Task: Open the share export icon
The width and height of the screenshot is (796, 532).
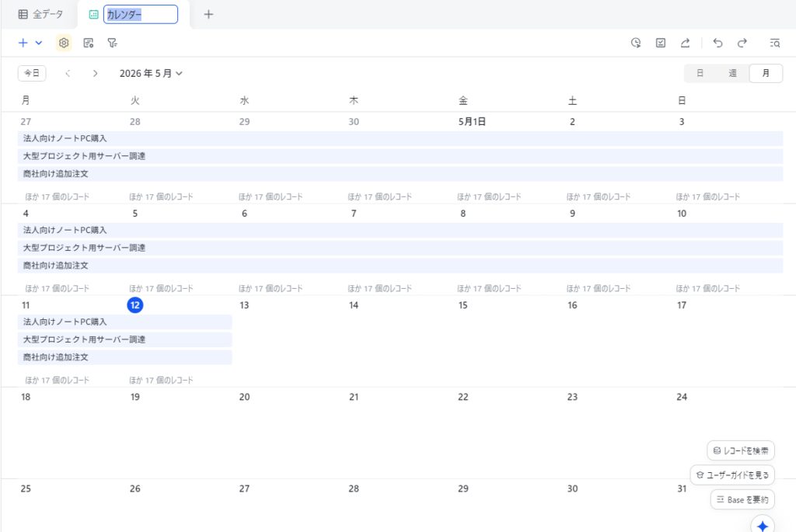Action: coord(686,43)
